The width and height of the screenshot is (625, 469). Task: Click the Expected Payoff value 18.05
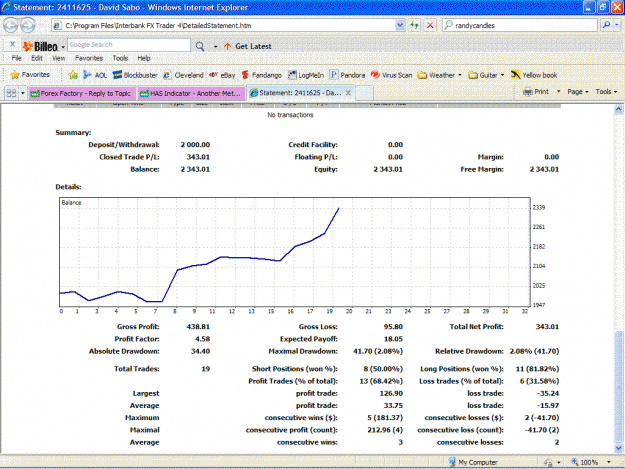coord(393,339)
